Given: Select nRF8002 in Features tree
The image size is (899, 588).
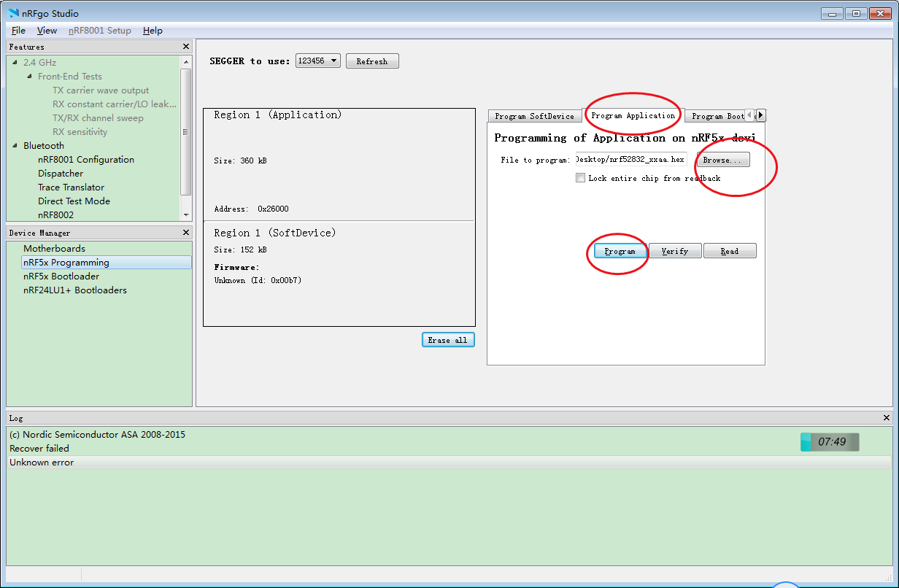Looking at the screenshot, I should tap(56, 215).
